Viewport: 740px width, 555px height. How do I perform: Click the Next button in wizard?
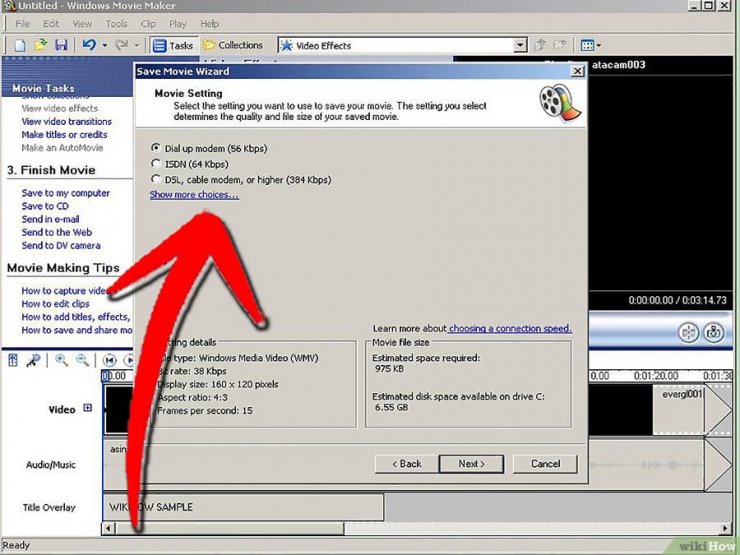point(471,464)
